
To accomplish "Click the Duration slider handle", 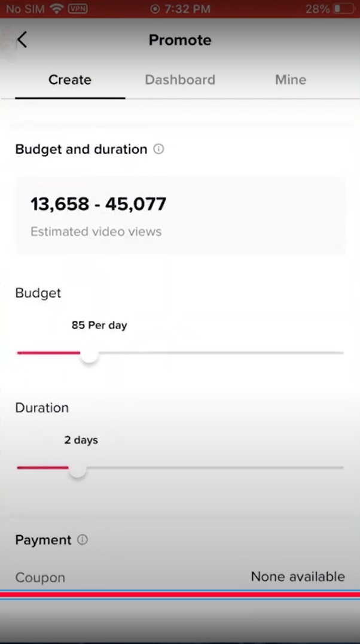I will pyautogui.click(x=77, y=469).
